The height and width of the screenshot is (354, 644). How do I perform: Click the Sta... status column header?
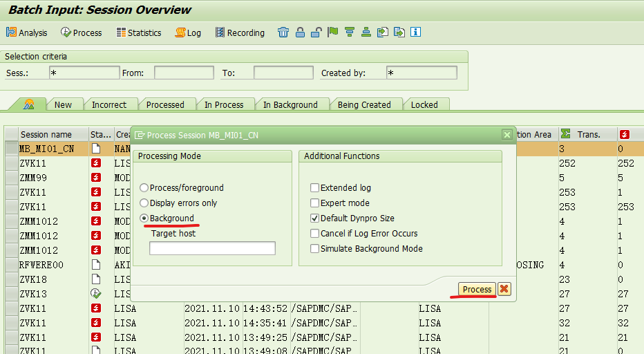[x=101, y=134]
